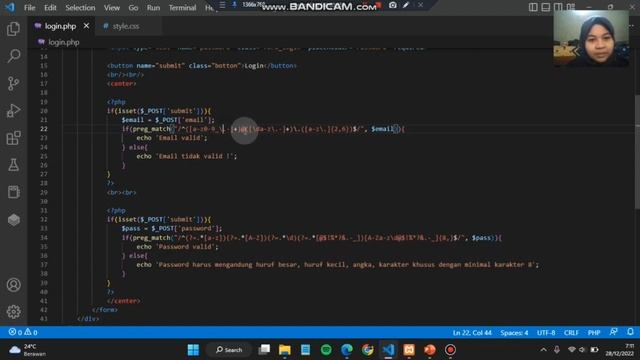Open Microsoft Edge from the taskbar
The width and height of the screenshot is (640, 360).
(x=347, y=350)
